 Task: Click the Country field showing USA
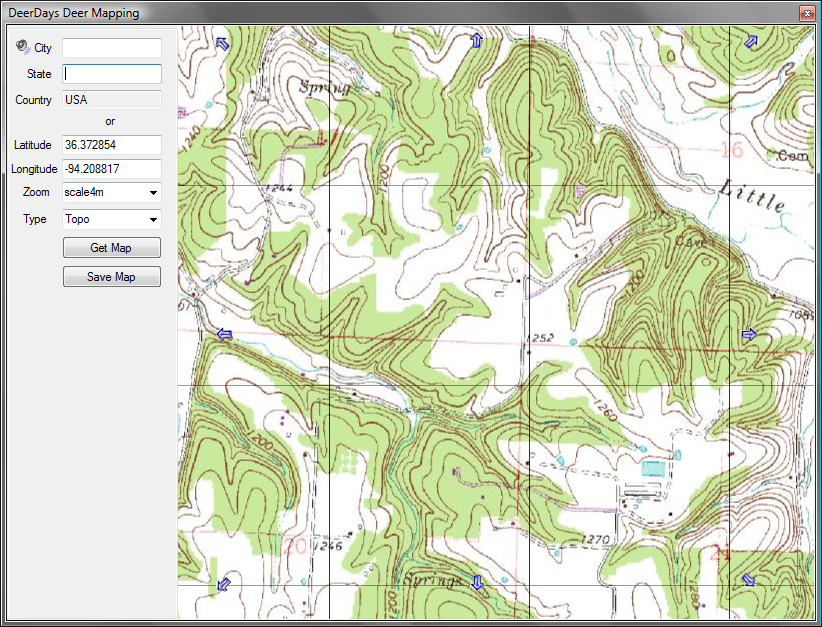pos(111,100)
